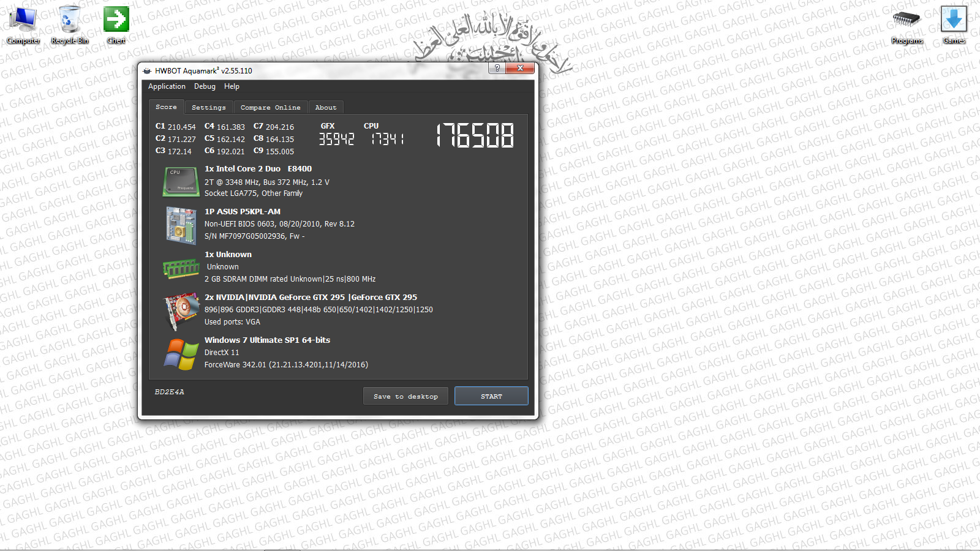Open the Application menu

[167, 86]
